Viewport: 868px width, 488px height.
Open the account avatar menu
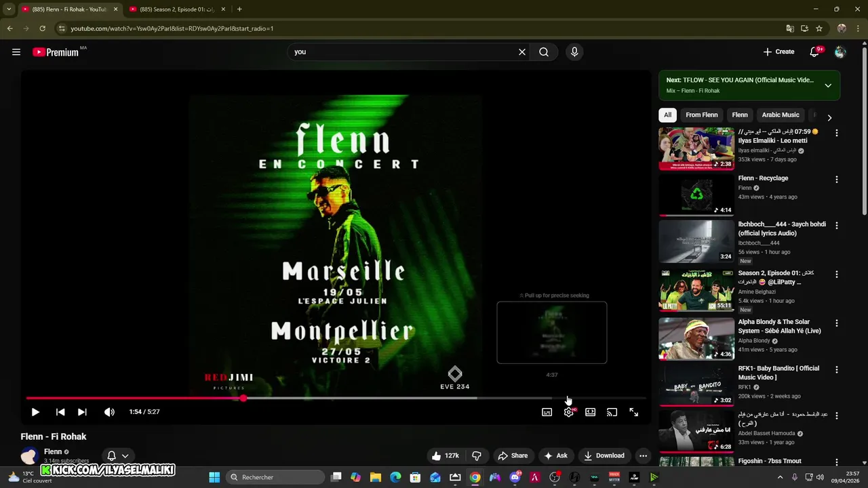click(840, 52)
